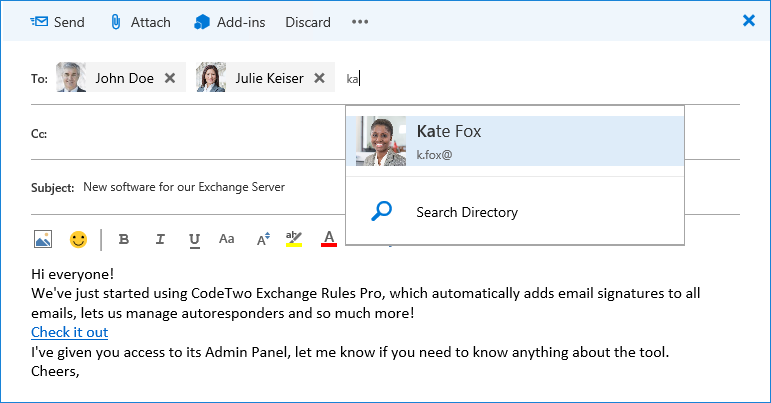The height and width of the screenshot is (403, 771).
Task: Open the font size control
Action: click(263, 239)
